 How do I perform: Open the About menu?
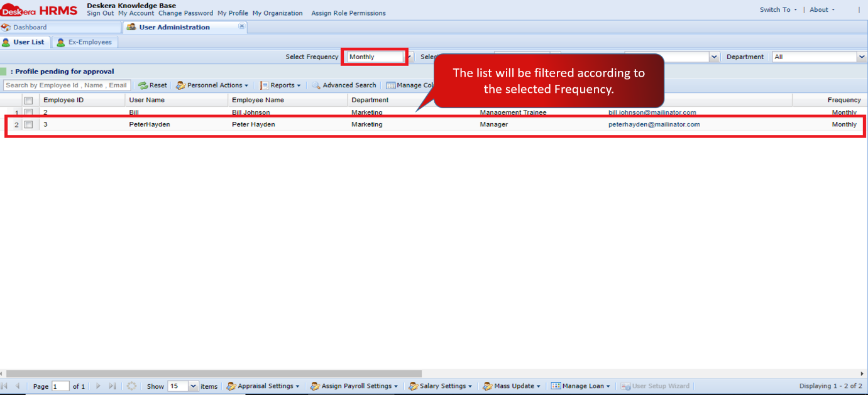coord(822,10)
